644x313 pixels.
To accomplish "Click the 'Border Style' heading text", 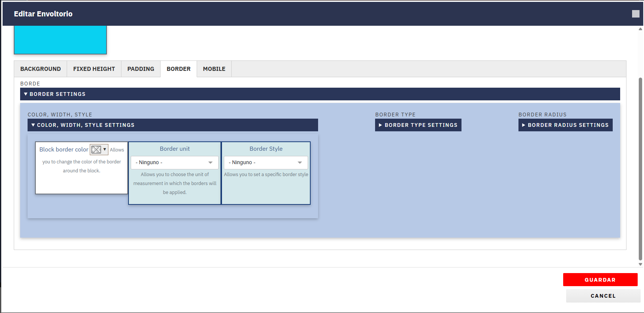I will coord(266,149).
